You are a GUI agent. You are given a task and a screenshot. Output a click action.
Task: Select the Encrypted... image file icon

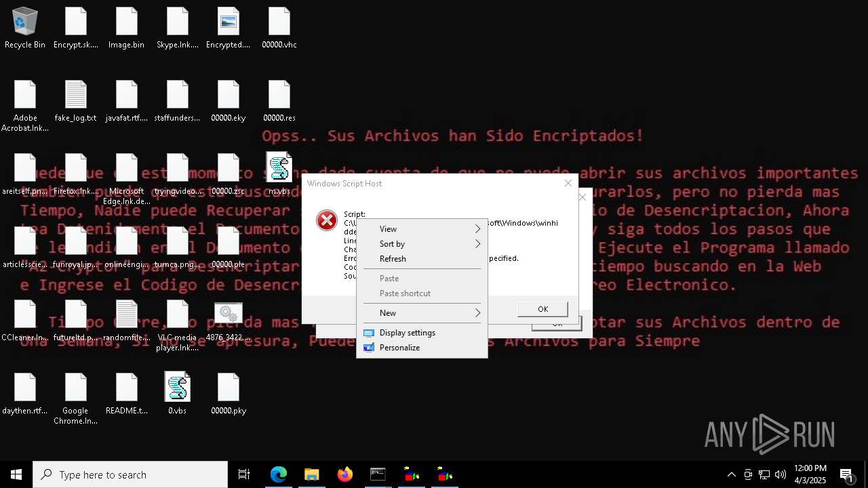tap(229, 28)
